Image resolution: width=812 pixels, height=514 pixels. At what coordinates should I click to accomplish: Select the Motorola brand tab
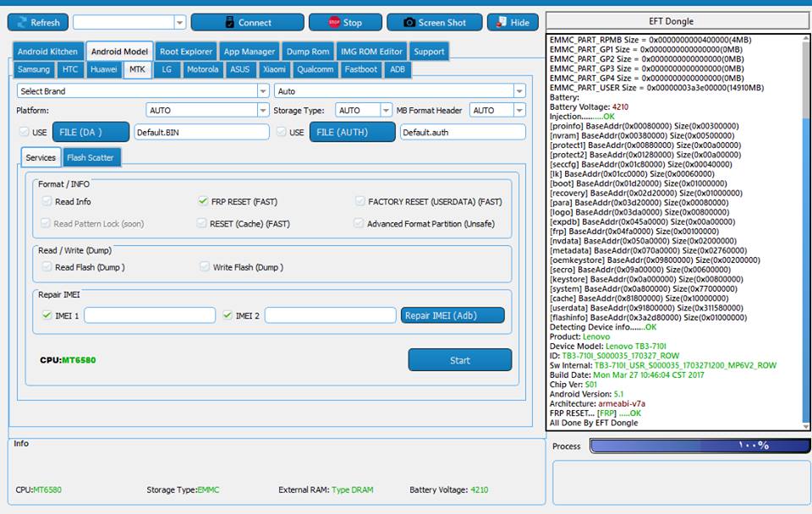pos(202,68)
